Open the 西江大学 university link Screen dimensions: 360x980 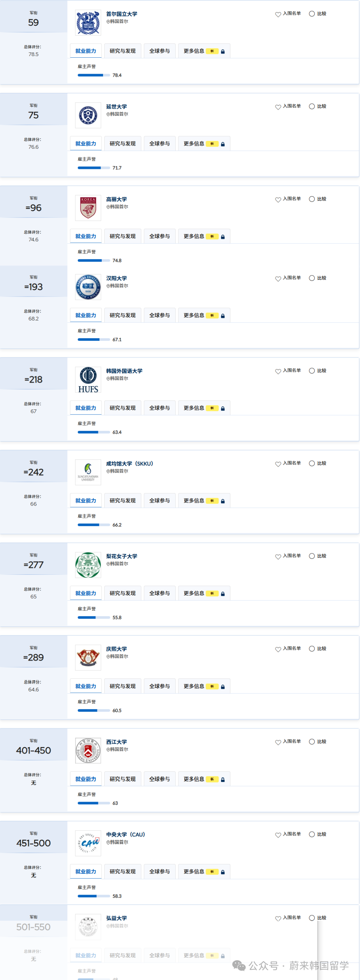click(116, 742)
